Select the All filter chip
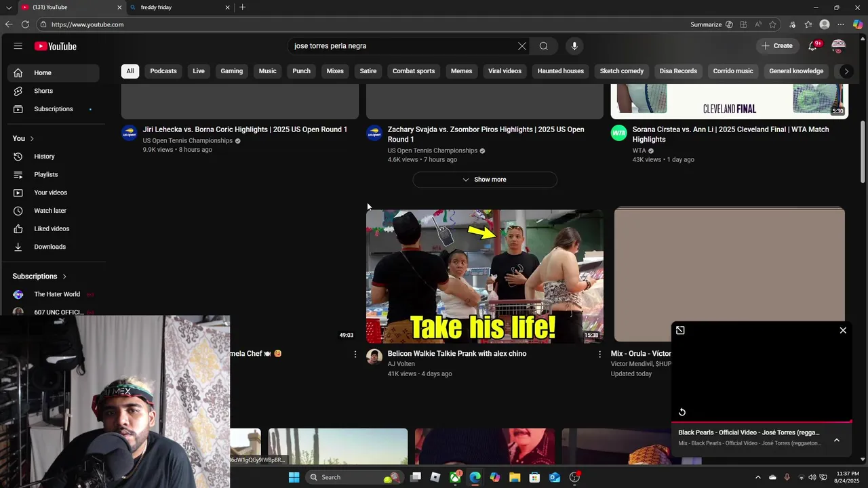The height and width of the screenshot is (488, 868). [130, 71]
